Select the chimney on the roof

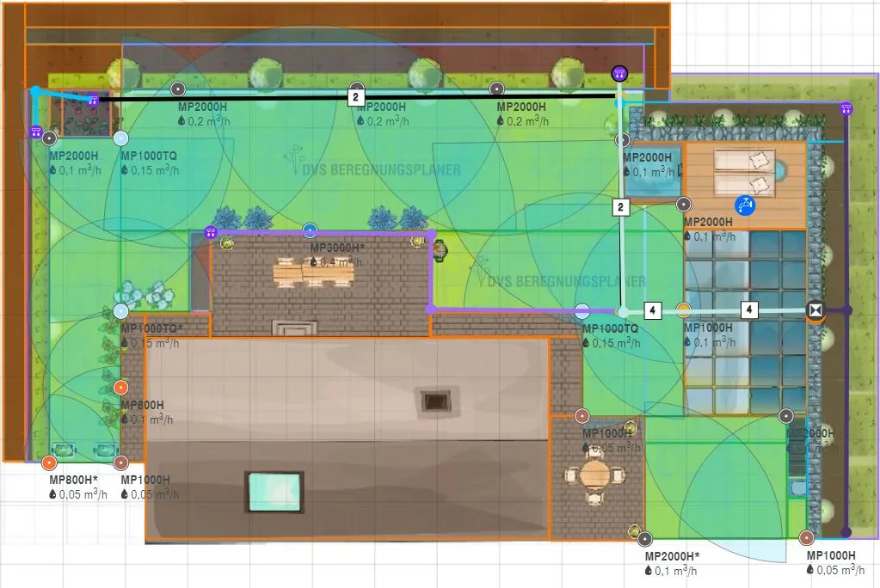[436, 401]
